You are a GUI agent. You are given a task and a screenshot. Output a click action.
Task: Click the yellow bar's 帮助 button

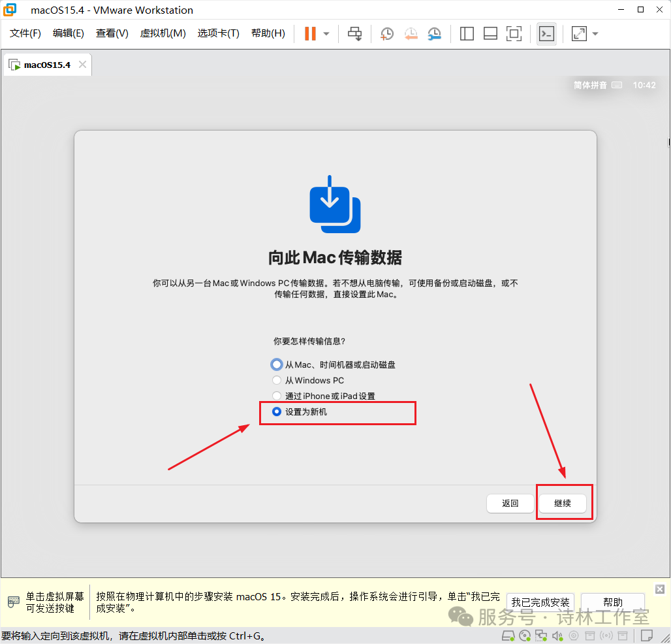612,602
